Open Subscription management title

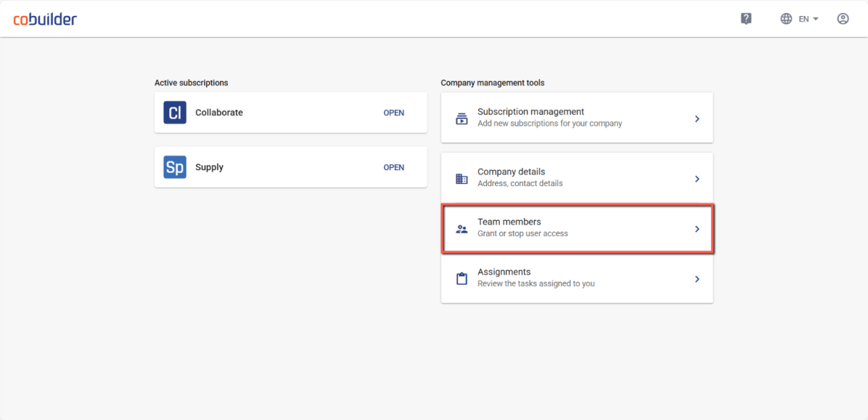click(531, 112)
